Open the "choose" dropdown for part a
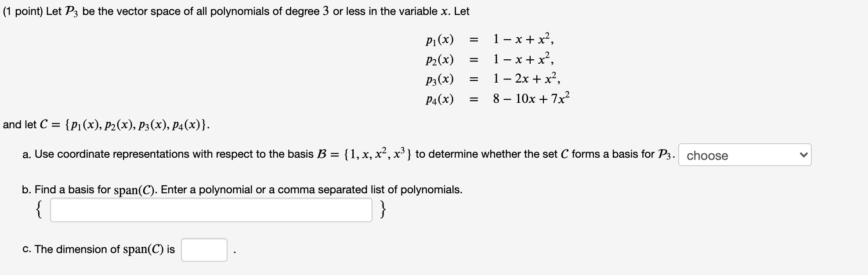 [745, 155]
